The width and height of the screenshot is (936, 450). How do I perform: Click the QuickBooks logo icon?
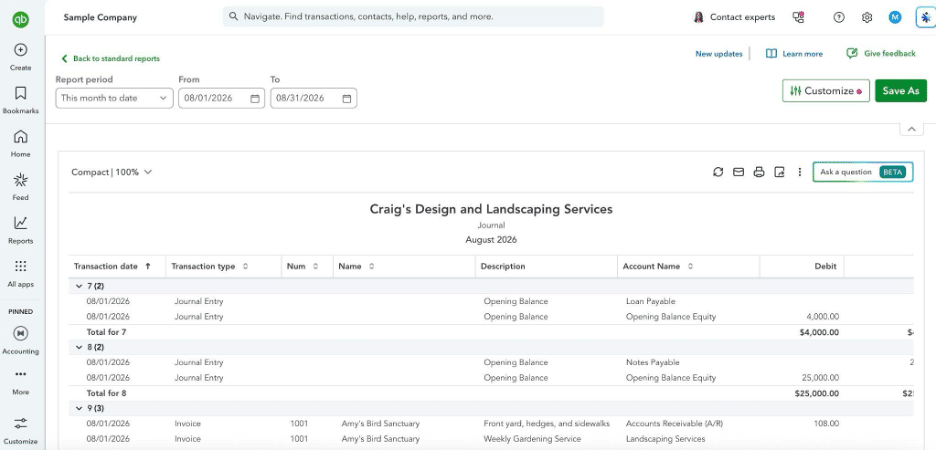click(20, 19)
